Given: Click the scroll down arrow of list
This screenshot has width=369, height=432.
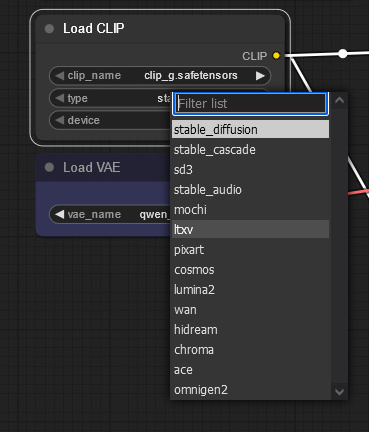Looking at the screenshot, I should pyautogui.click(x=339, y=392).
